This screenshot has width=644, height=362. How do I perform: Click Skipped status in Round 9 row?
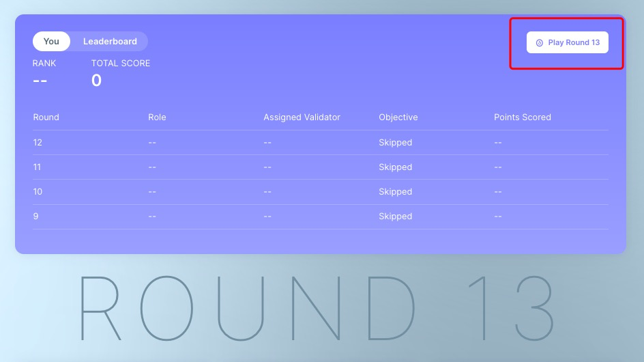[x=395, y=217]
